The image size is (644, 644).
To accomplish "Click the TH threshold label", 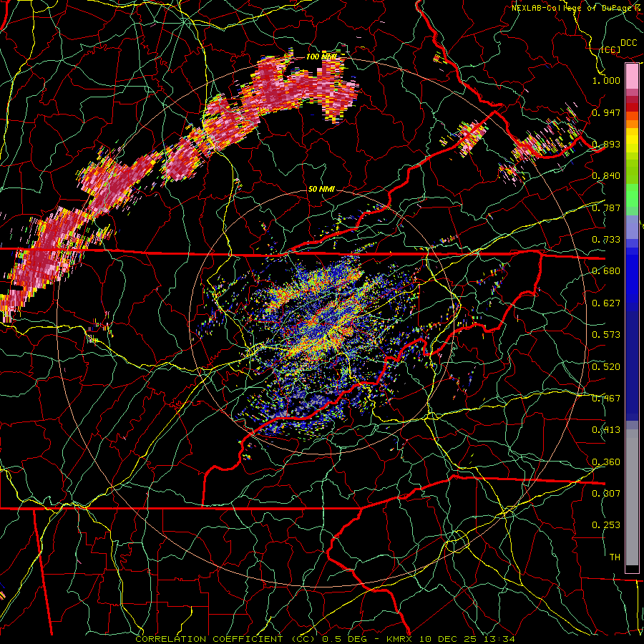I will 615,557.
